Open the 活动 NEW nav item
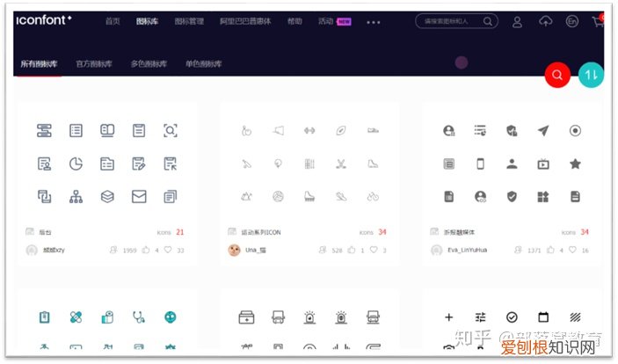 point(335,21)
